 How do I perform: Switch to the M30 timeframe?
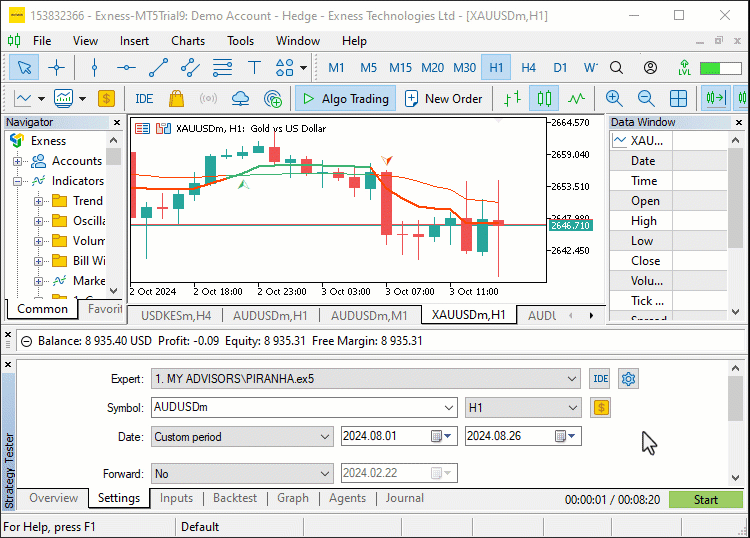coord(464,67)
